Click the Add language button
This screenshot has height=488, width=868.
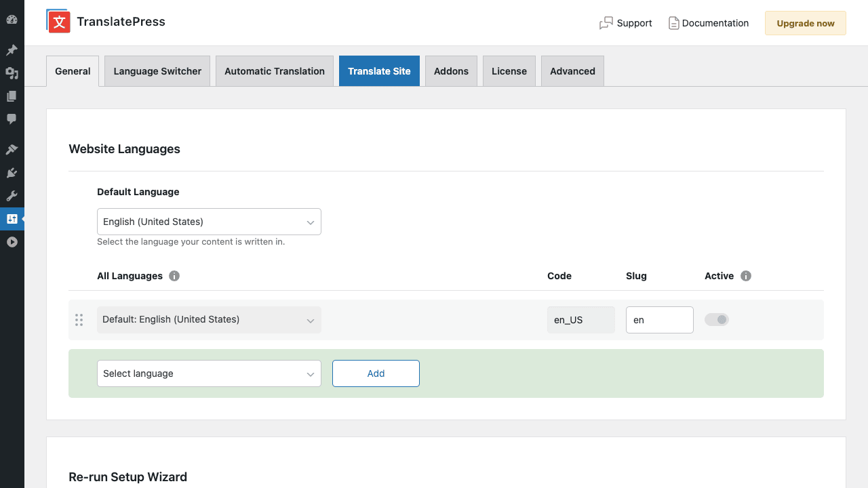click(376, 373)
